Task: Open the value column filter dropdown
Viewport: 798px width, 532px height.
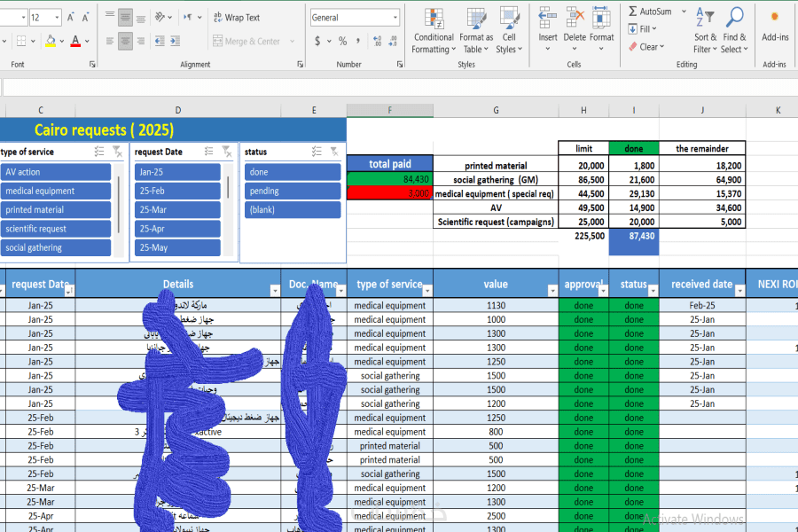Action: (552, 291)
